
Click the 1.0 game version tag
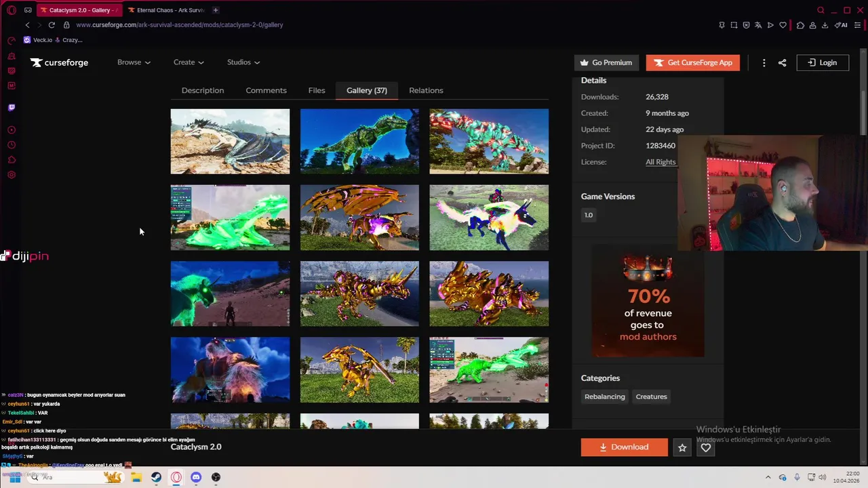coord(589,215)
